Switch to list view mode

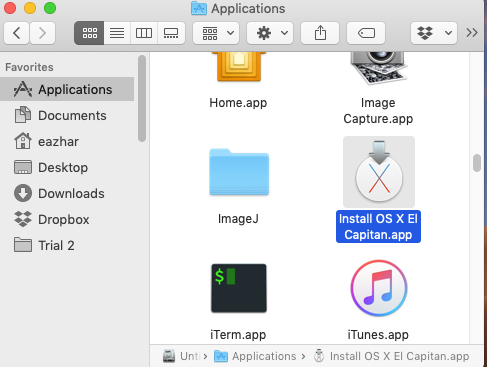click(117, 33)
